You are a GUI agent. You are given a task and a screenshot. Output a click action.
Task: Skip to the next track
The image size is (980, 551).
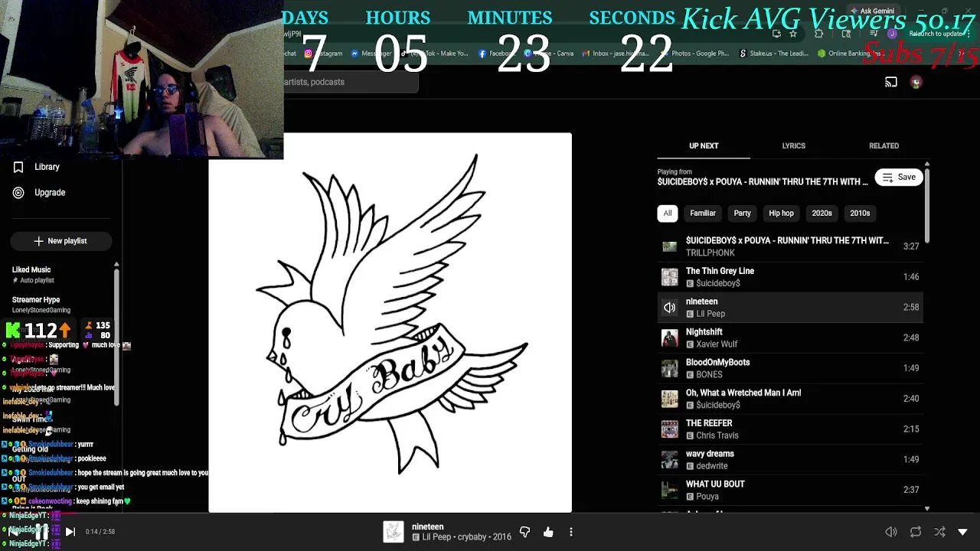coord(70,532)
